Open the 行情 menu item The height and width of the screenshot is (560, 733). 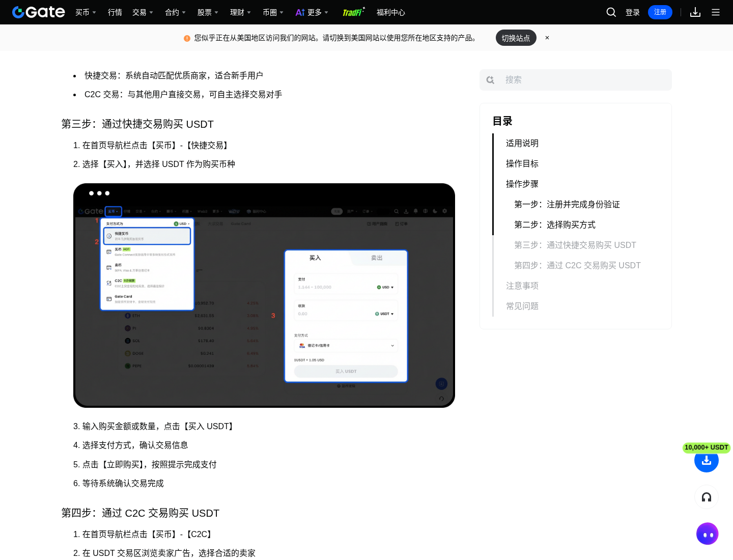pos(115,12)
